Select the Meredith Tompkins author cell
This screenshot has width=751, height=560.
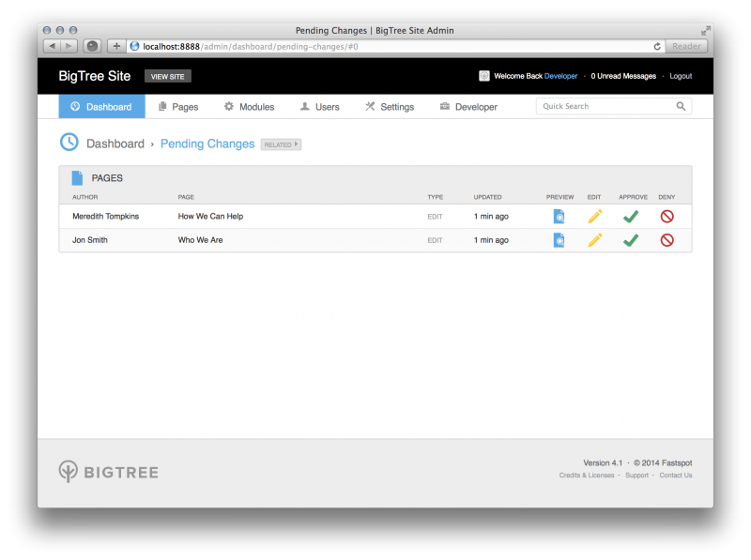105,217
